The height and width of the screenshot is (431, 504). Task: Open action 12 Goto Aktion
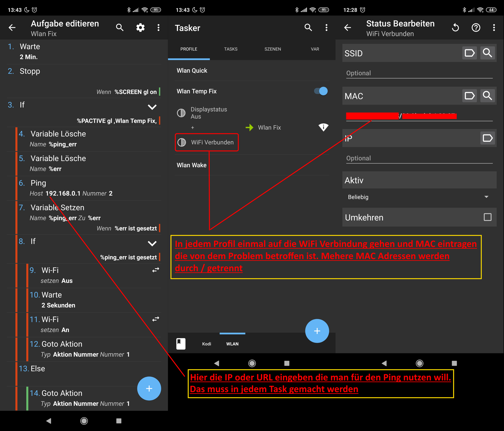coord(95,349)
